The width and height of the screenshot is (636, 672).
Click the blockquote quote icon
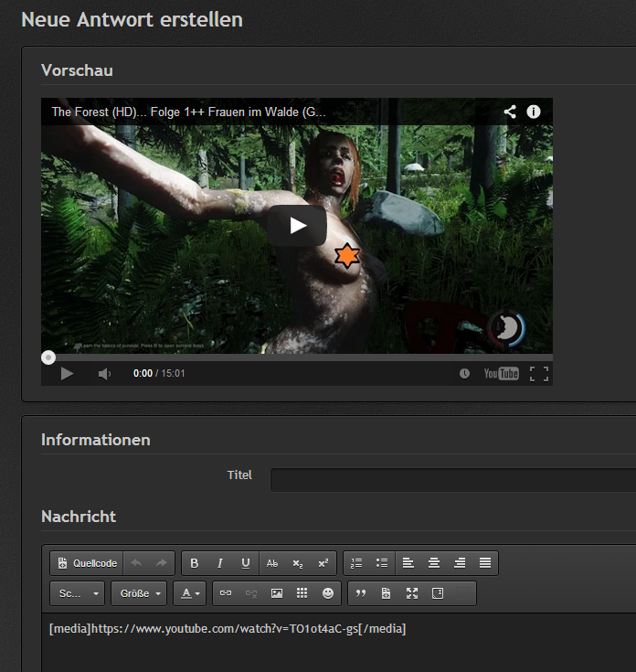pos(361,593)
